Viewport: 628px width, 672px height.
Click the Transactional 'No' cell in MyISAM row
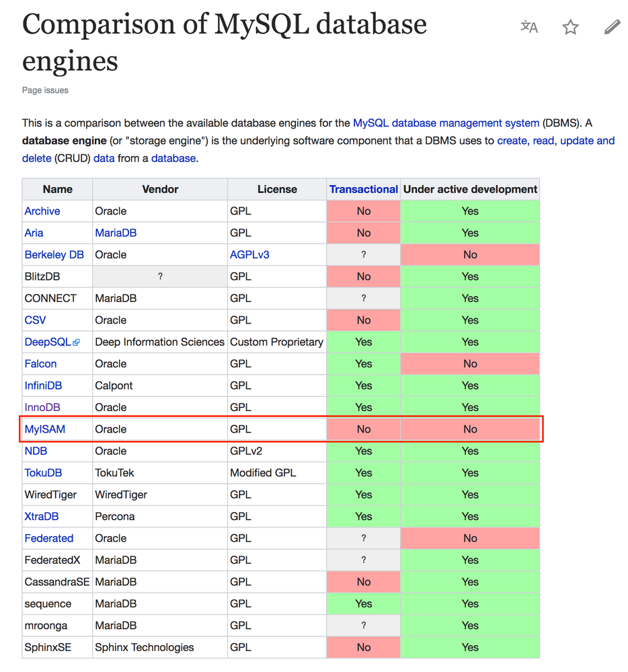[x=363, y=429]
